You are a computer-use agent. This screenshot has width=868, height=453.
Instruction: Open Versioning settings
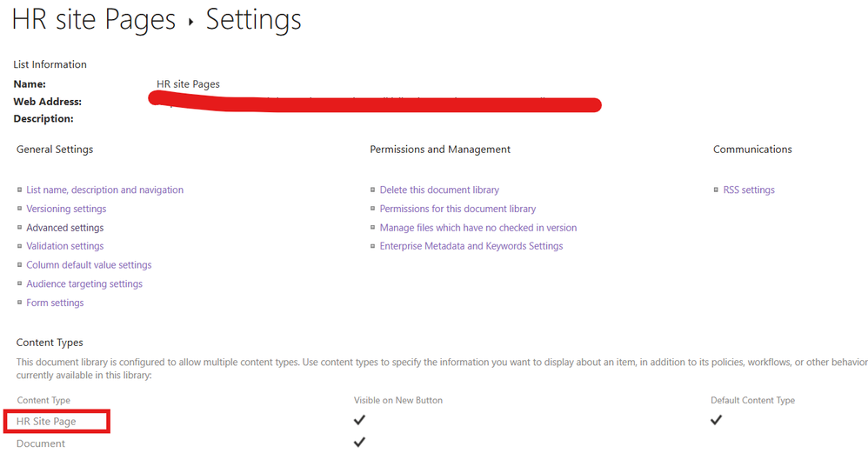coord(66,209)
